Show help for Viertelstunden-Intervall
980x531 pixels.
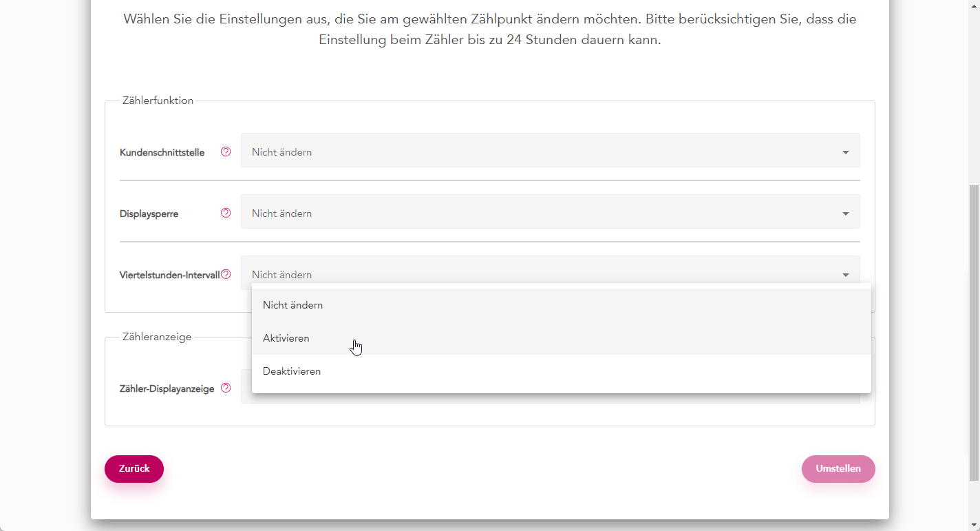226,275
